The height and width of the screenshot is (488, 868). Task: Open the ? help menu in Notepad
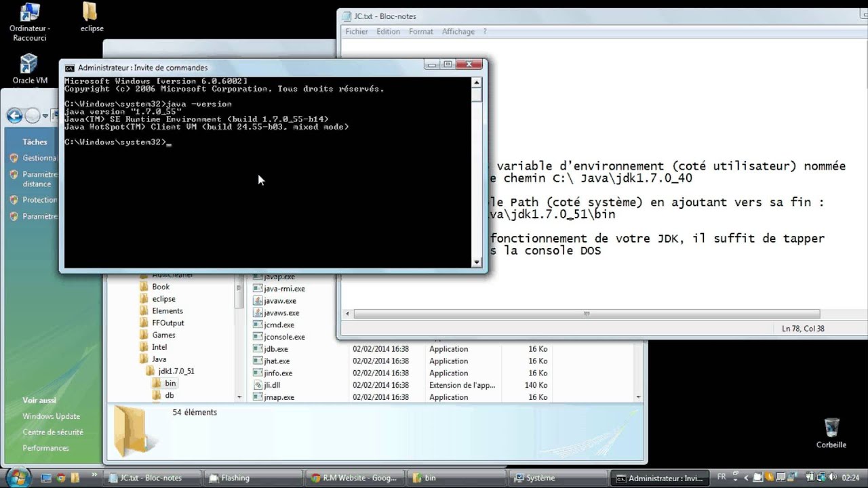click(485, 31)
